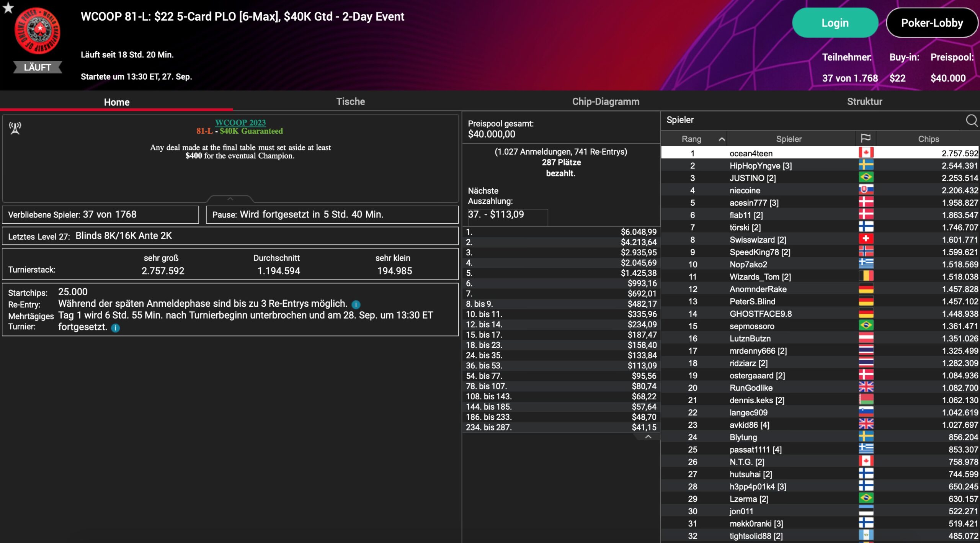
Task: Open the player search magnifier
Action: [971, 120]
